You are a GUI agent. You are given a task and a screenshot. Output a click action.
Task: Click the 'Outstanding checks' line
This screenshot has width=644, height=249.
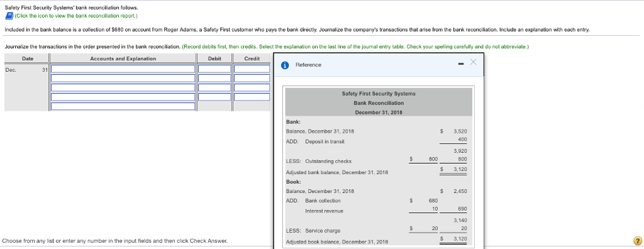[x=328, y=161]
